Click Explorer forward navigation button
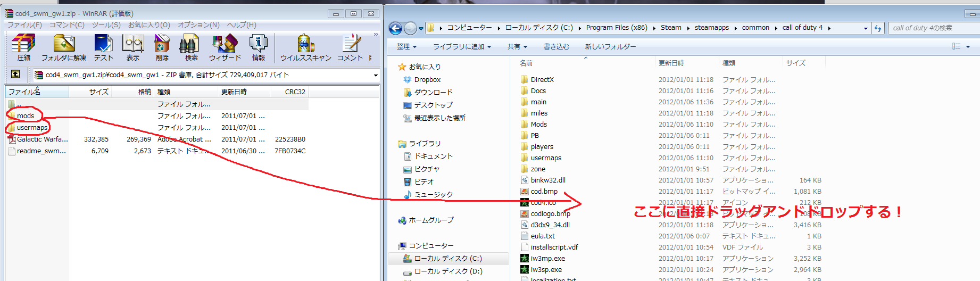Screen dimensions: 980x281 pos(410,28)
